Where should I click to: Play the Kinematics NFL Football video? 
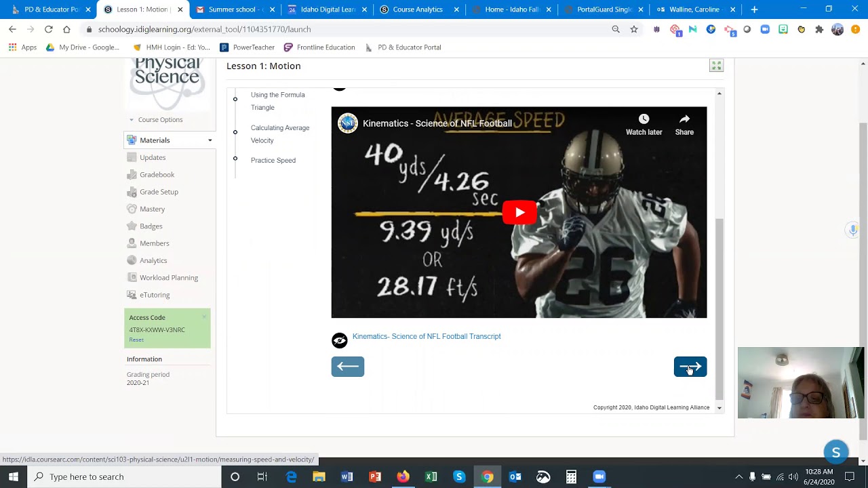point(519,212)
